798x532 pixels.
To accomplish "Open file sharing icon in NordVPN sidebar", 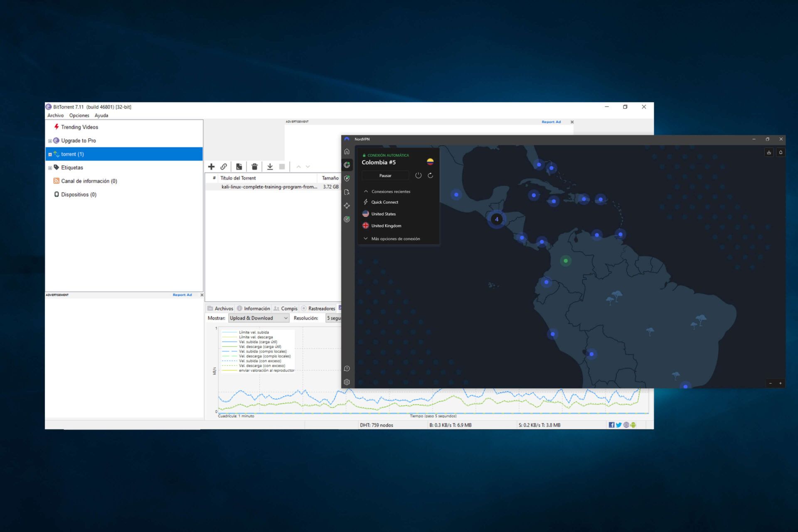I will [x=347, y=192].
